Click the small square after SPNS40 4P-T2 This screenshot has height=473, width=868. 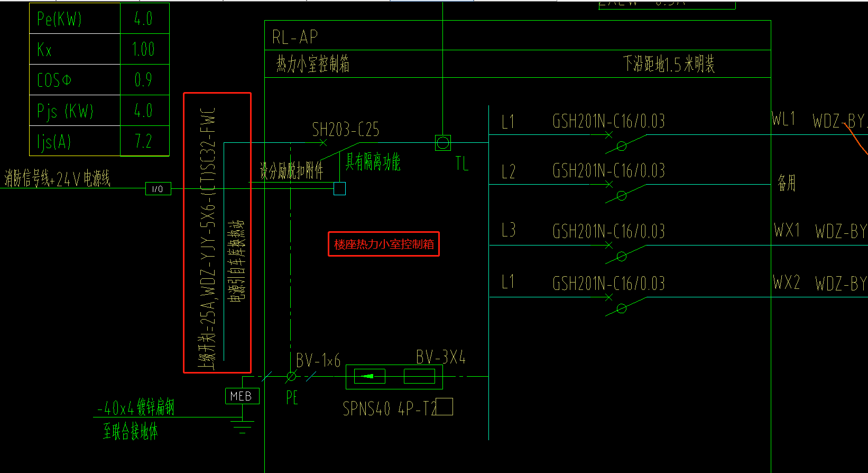(x=445, y=406)
